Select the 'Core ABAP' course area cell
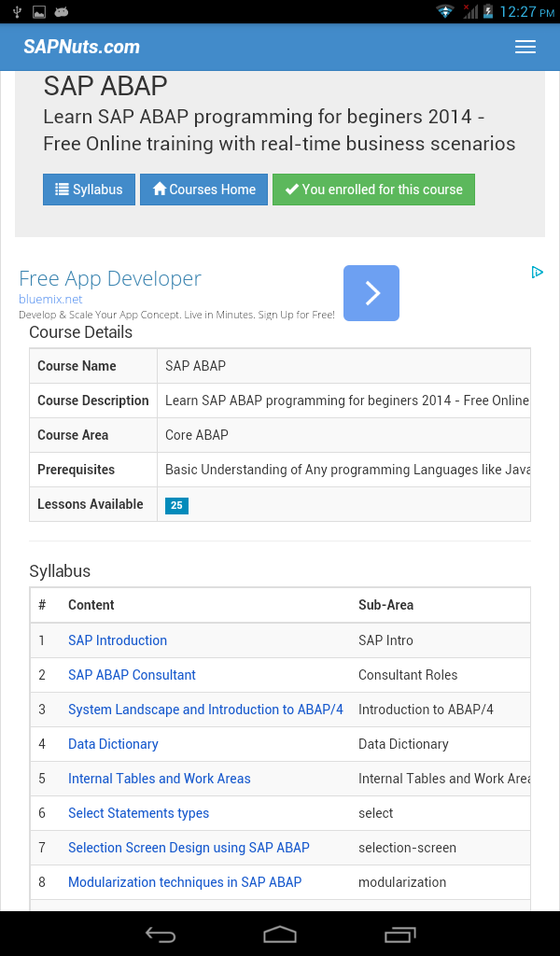The image size is (560, 956). [x=343, y=435]
